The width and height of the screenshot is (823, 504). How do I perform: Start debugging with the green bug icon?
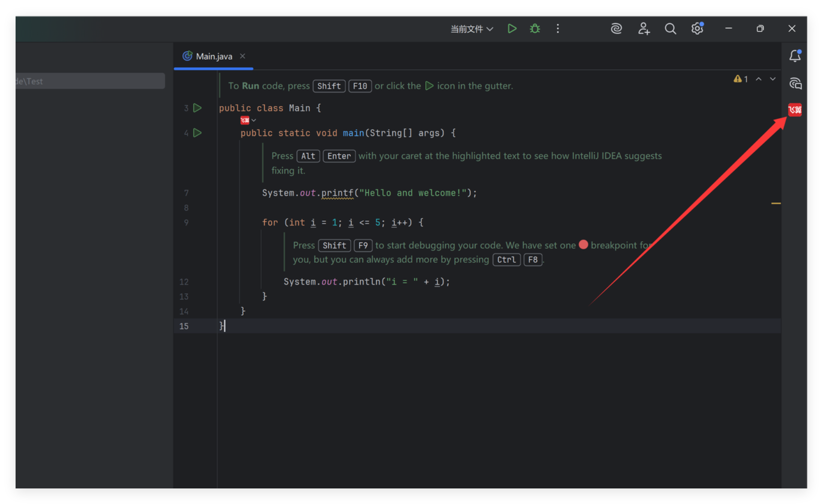(535, 29)
